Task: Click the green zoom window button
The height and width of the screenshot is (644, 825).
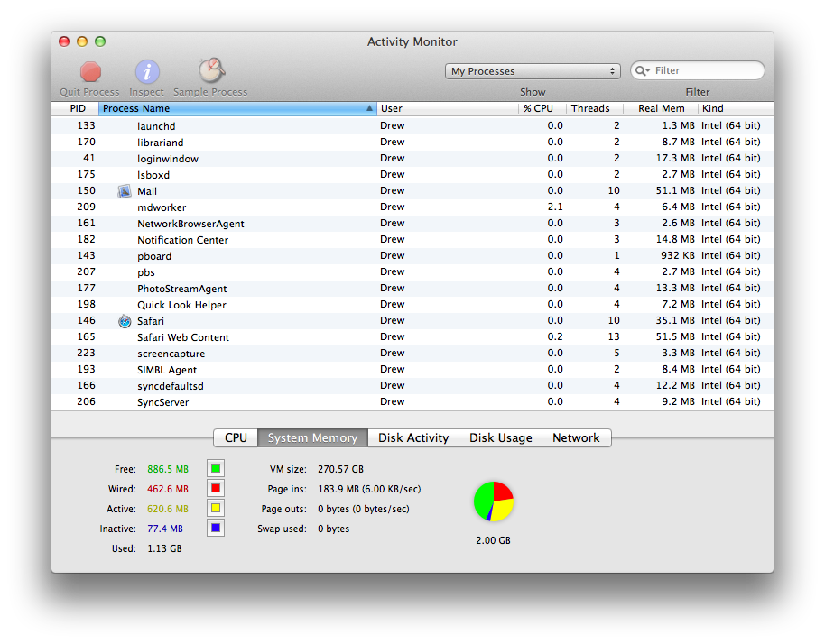Action: pos(100,41)
